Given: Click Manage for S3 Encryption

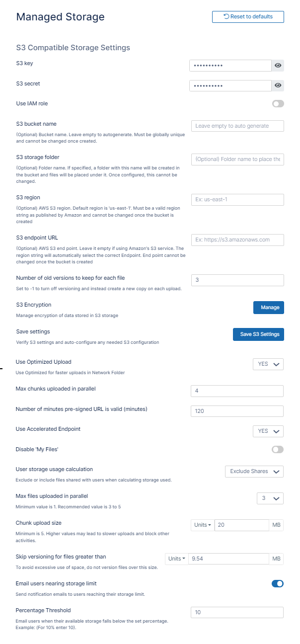Looking at the screenshot, I should tap(268, 308).
